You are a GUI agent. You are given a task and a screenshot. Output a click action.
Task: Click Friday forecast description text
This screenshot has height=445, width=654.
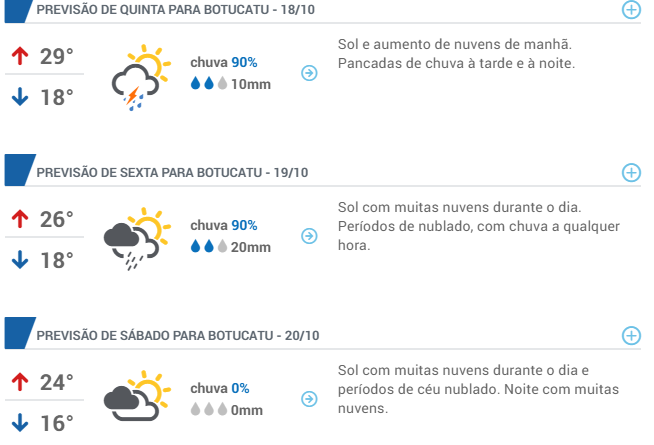pyautogui.click(x=478, y=226)
